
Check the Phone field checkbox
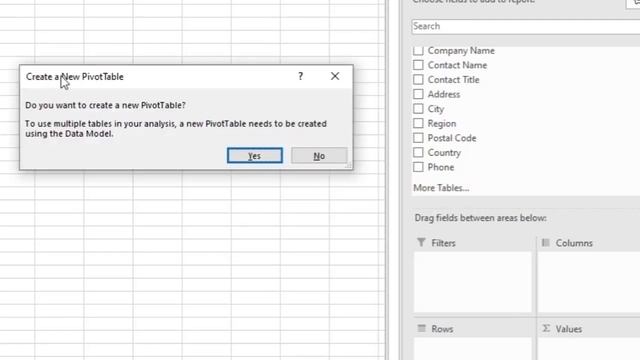click(x=418, y=167)
